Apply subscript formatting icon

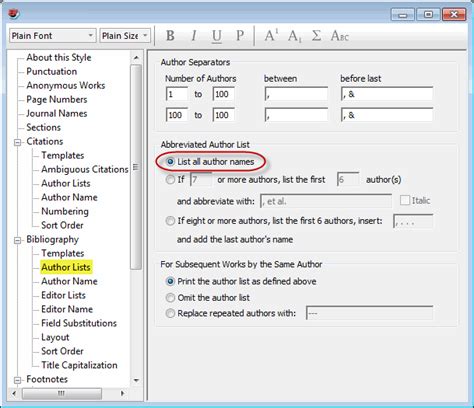[x=294, y=35]
